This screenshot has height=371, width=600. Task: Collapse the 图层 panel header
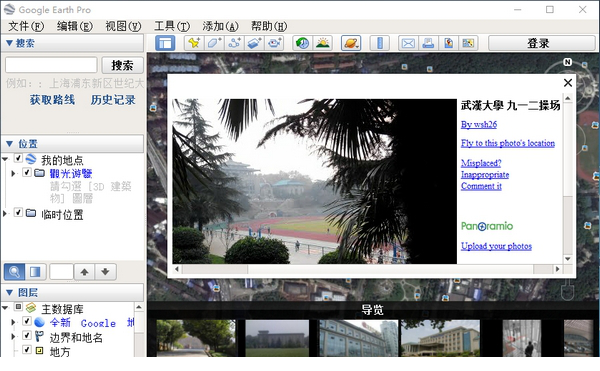(x=73, y=293)
